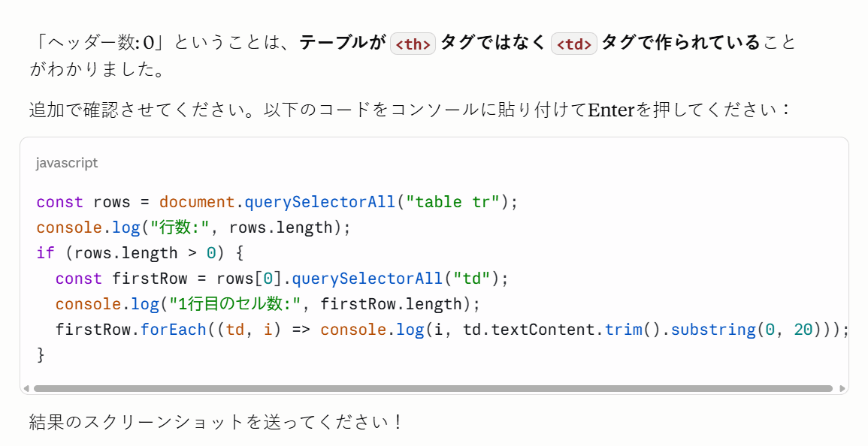Click the scrollbar left arrow

(x=26, y=388)
